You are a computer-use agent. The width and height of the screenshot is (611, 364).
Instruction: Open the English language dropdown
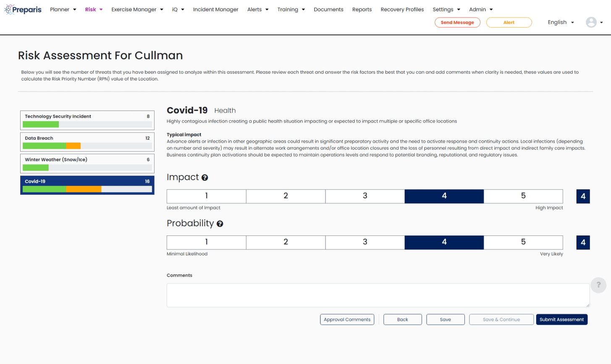pyautogui.click(x=560, y=22)
